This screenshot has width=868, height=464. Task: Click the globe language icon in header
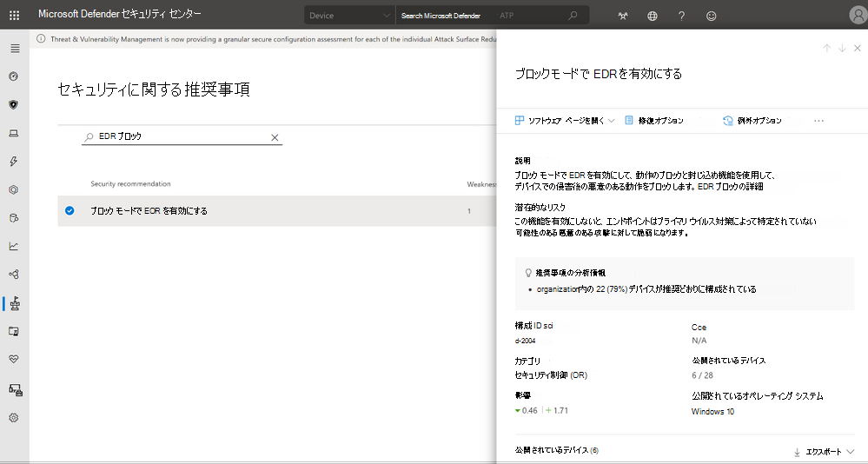click(x=653, y=16)
